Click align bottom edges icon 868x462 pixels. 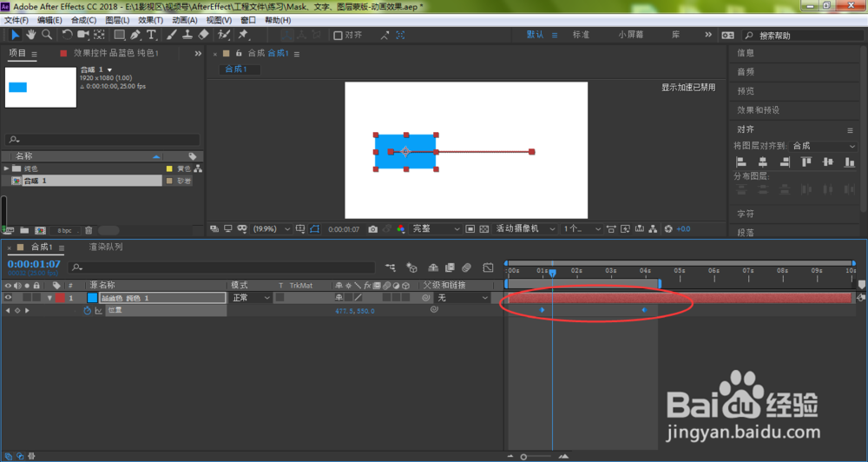pos(849,162)
